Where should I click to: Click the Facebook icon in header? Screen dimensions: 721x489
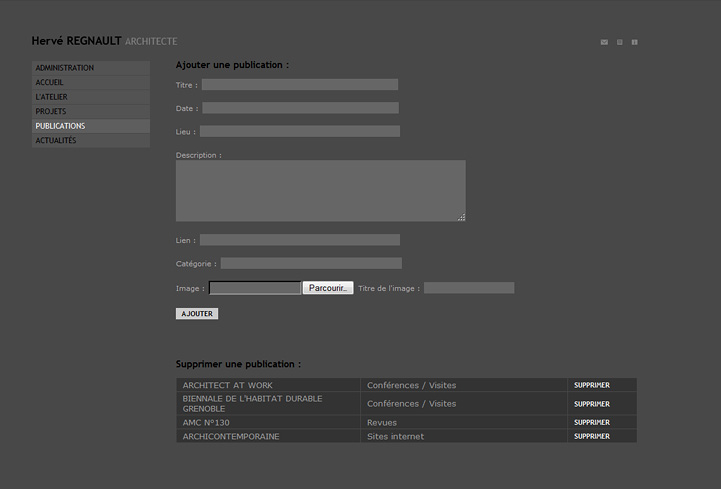click(x=635, y=42)
